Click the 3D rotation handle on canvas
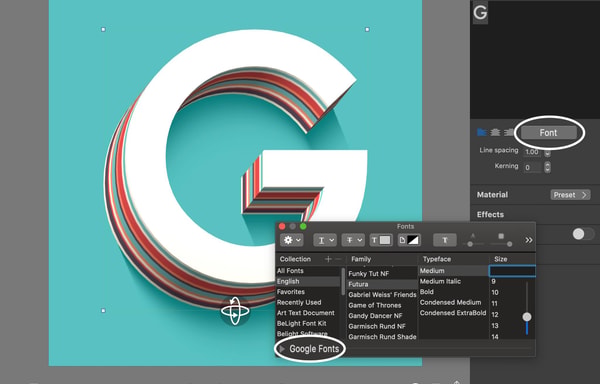This screenshot has width=600, height=384. tap(235, 311)
